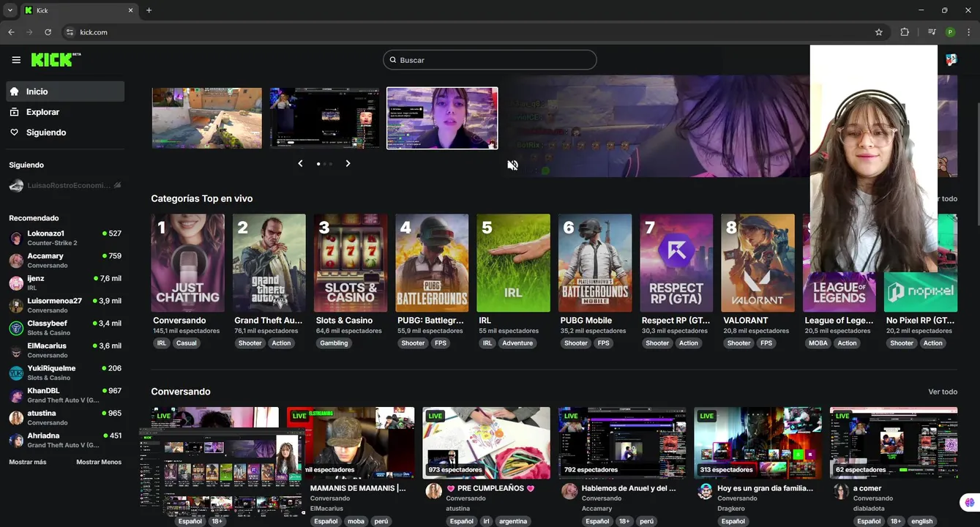This screenshot has width=980, height=527.
Task: Open KhanDBL channel avatar
Action: [16, 395]
